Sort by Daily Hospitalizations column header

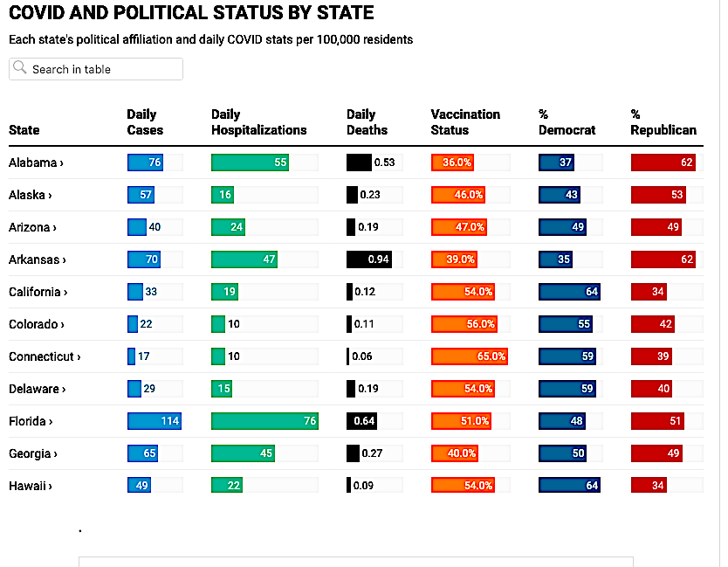pyautogui.click(x=258, y=122)
